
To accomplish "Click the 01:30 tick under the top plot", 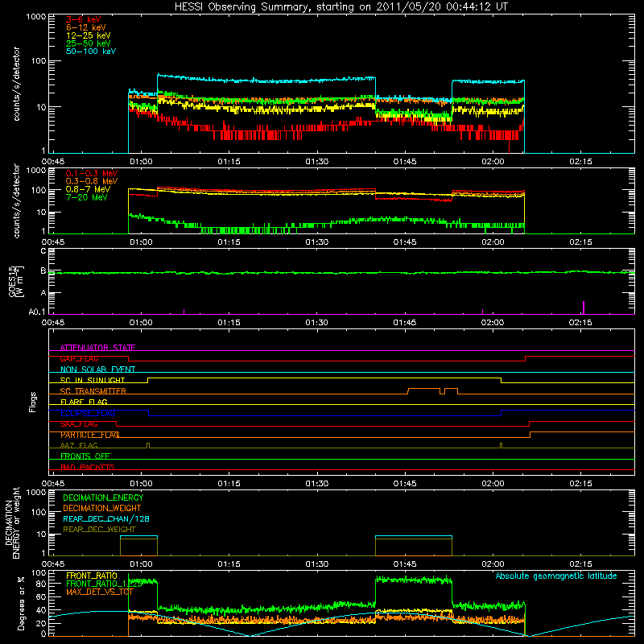I will coord(317,162).
